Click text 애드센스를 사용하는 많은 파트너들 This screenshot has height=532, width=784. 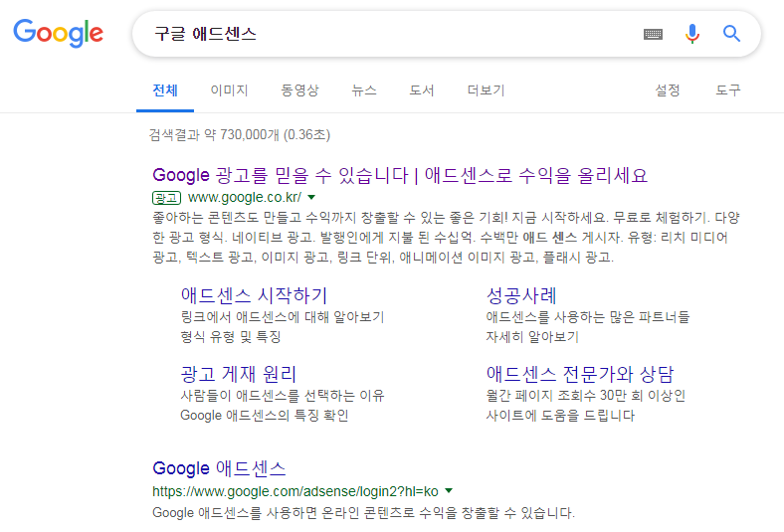point(587,316)
